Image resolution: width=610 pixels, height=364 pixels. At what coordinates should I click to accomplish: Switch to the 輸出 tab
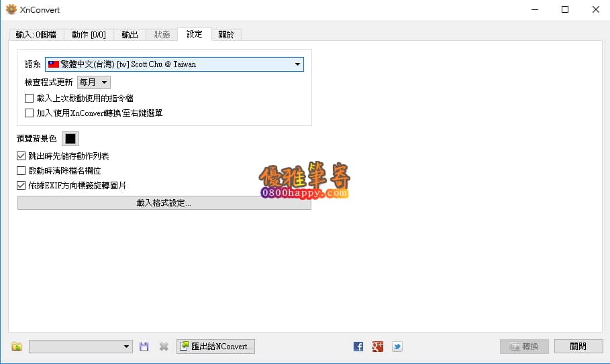click(130, 35)
